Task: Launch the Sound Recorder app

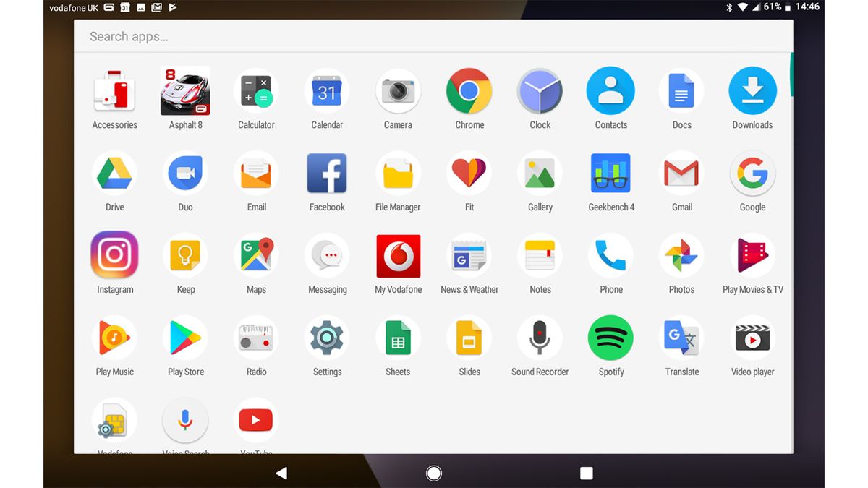Action: [x=540, y=338]
